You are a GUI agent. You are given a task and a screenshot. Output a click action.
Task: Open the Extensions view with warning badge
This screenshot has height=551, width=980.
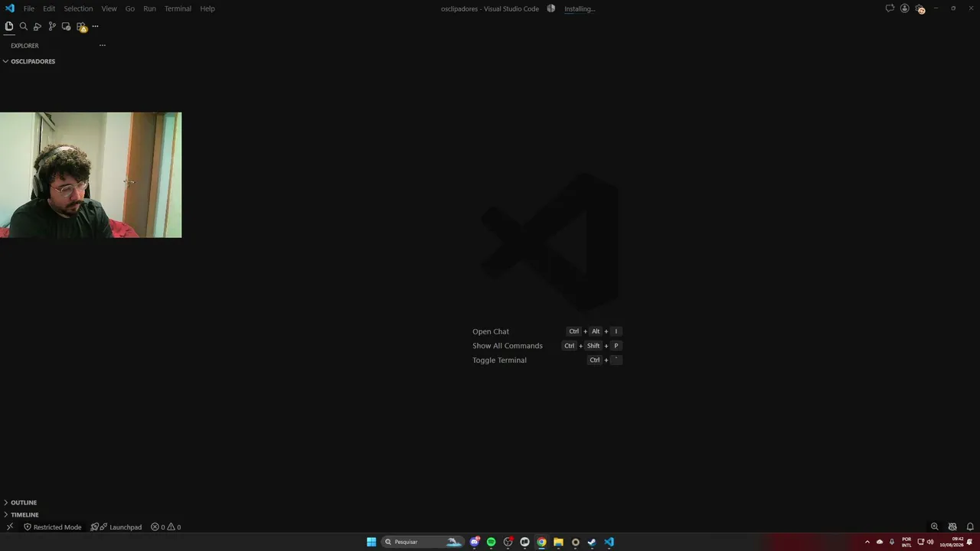[81, 27]
